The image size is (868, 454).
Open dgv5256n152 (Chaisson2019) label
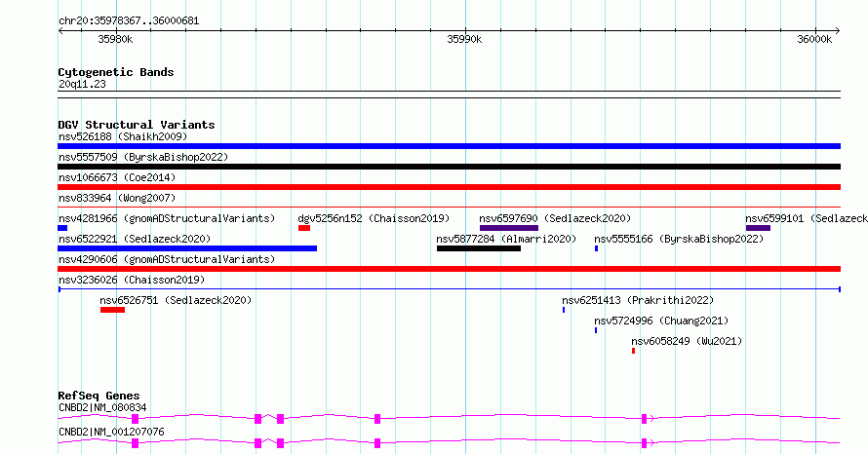coord(374,218)
